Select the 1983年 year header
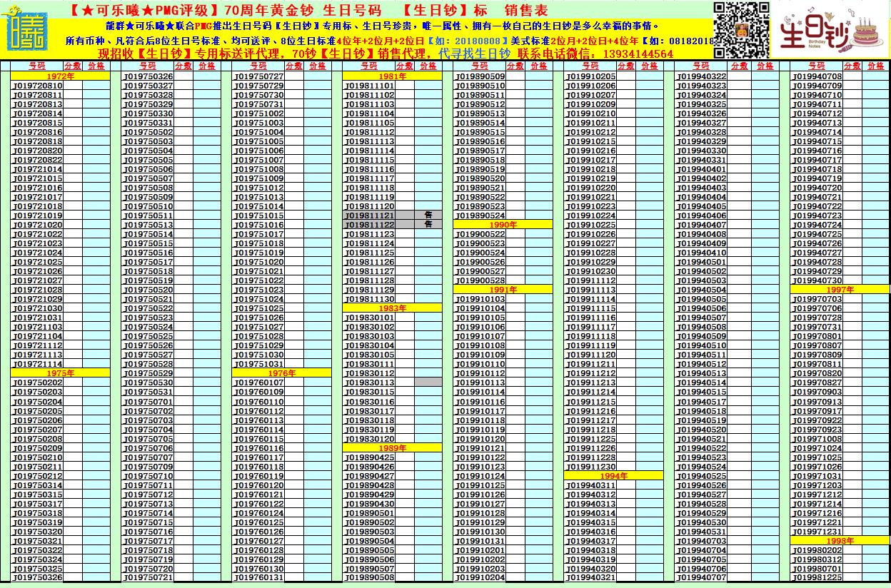891x588 pixels. coord(393,308)
